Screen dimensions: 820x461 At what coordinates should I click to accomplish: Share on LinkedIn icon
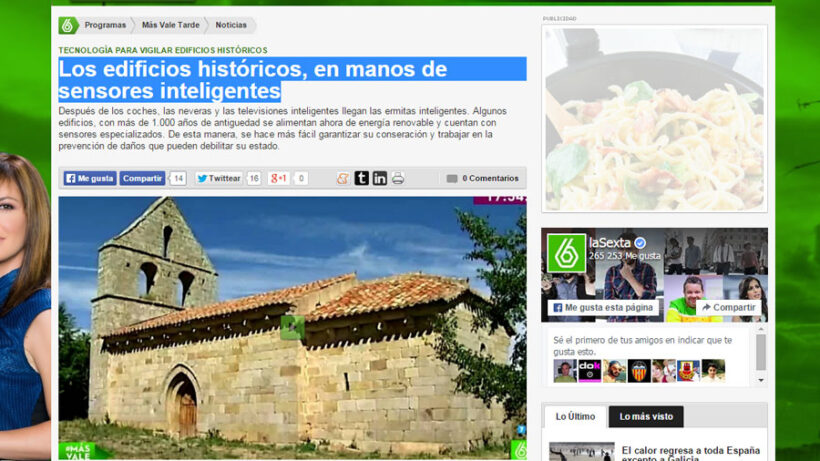[380, 178]
